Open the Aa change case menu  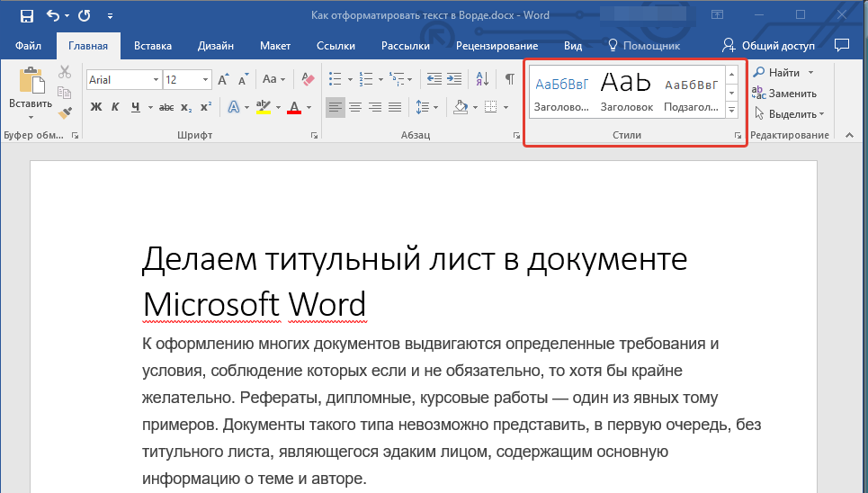tap(273, 79)
